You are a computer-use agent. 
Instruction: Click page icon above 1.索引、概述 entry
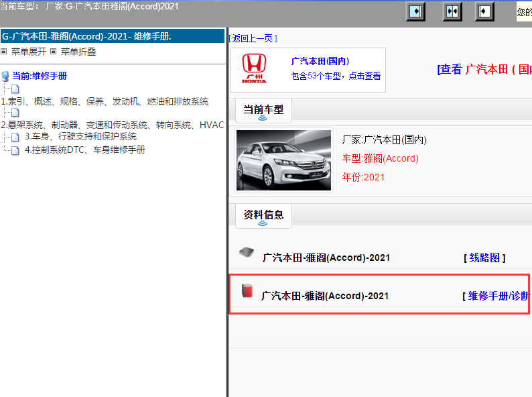coord(15,89)
